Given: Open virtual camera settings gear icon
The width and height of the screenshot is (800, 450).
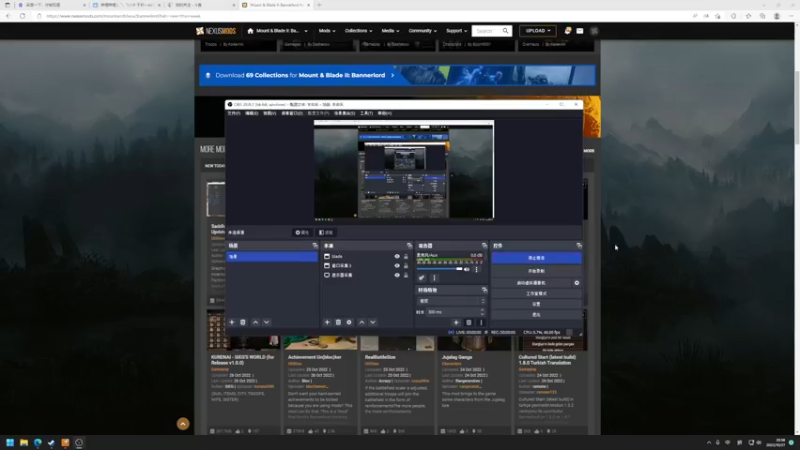Looking at the screenshot, I should point(577,283).
